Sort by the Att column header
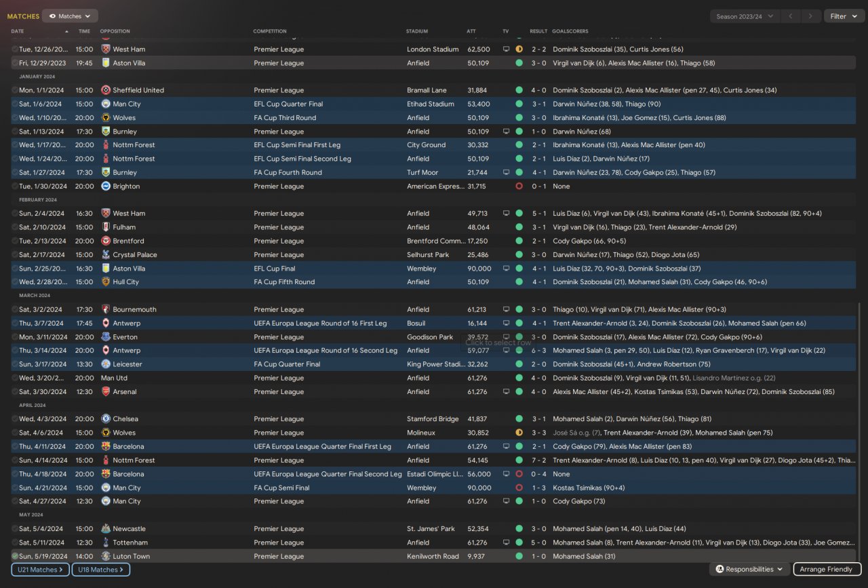Viewport: 868px width, 588px height. point(471,31)
